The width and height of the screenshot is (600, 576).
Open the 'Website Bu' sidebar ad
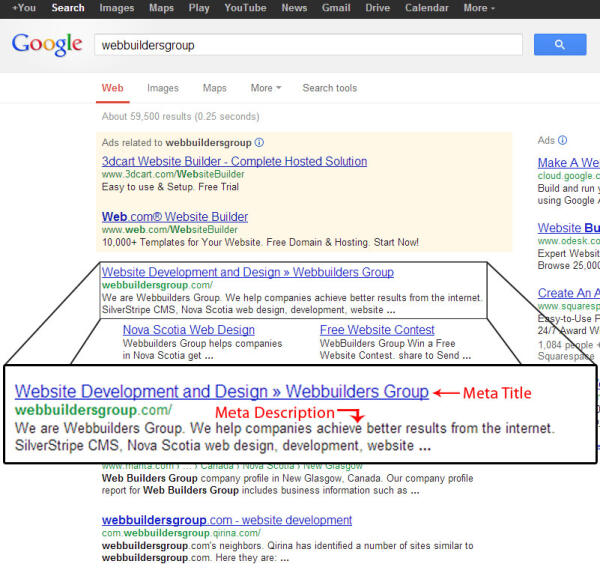(x=568, y=228)
